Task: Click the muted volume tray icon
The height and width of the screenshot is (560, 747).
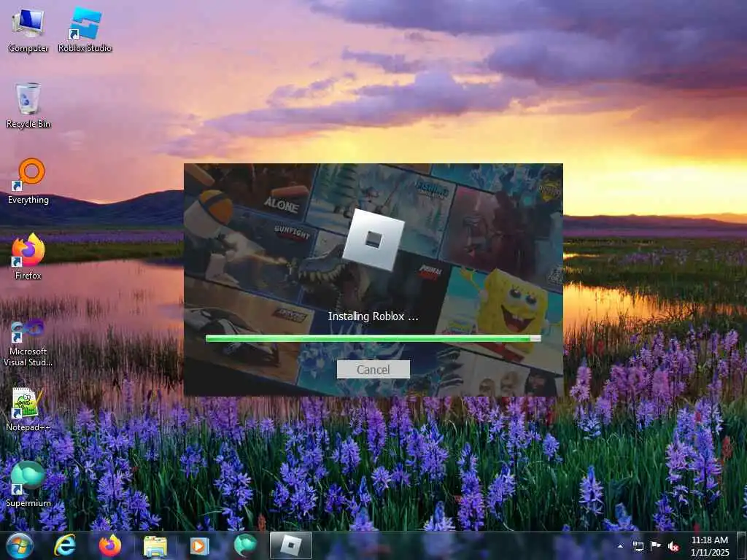Action: [x=673, y=546]
